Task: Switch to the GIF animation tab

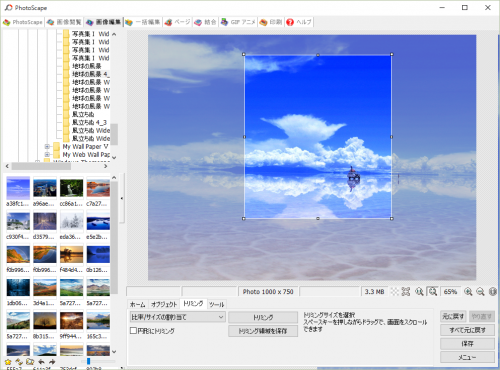Action: (238, 22)
